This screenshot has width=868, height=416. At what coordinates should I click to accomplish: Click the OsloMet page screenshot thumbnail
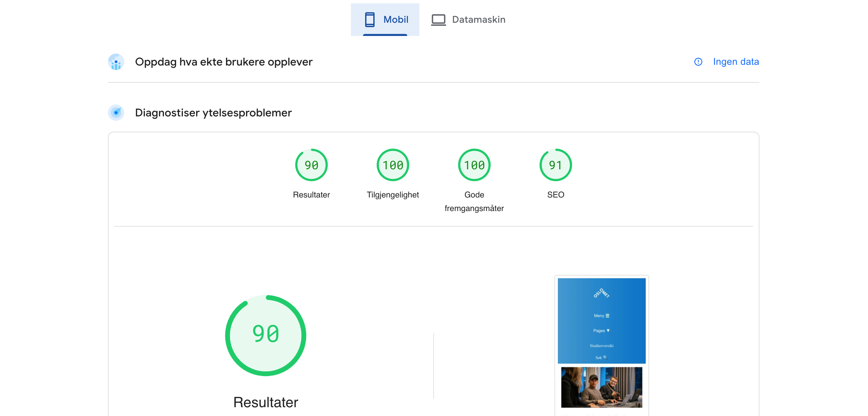pyautogui.click(x=601, y=321)
